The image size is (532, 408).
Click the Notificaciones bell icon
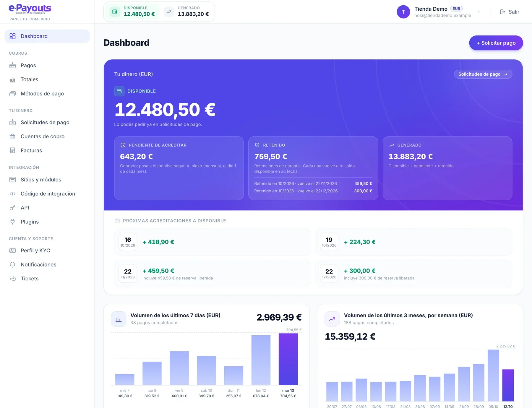point(12,265)
